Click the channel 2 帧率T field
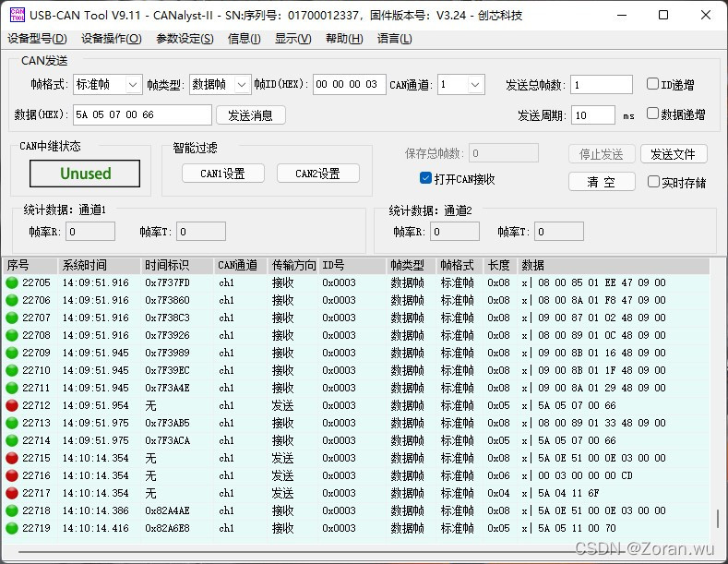Image resolution: width=728 pixels, height=564 pixels. [559, 232]
